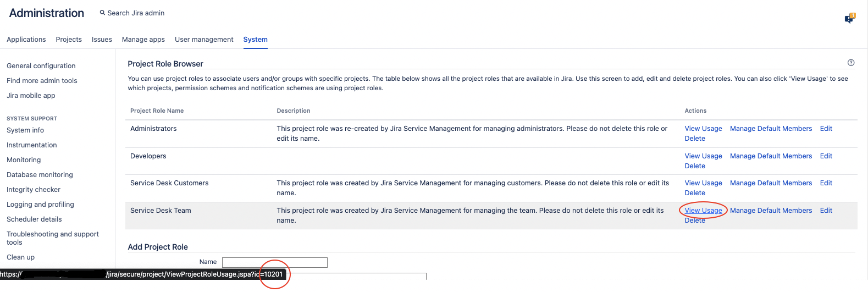Image resolution: width=868 pixels, height=292 pixels.
Task: Edit the Administrators role
Action: (x=826, y=129)
